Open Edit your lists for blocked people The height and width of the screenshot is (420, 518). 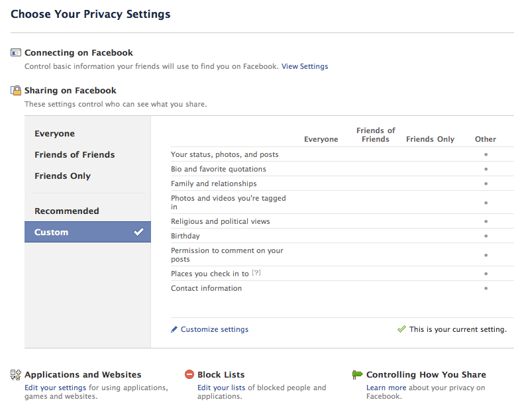click(221, 388)
